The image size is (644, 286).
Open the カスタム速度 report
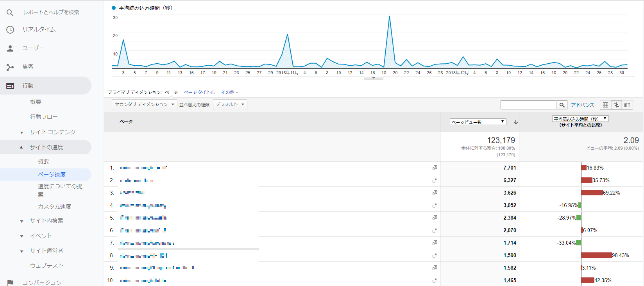54,207
